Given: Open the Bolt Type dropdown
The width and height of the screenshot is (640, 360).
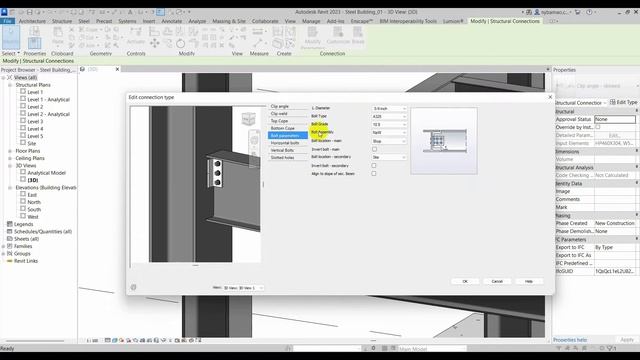Looking at the screenshot, I should 389,116.
